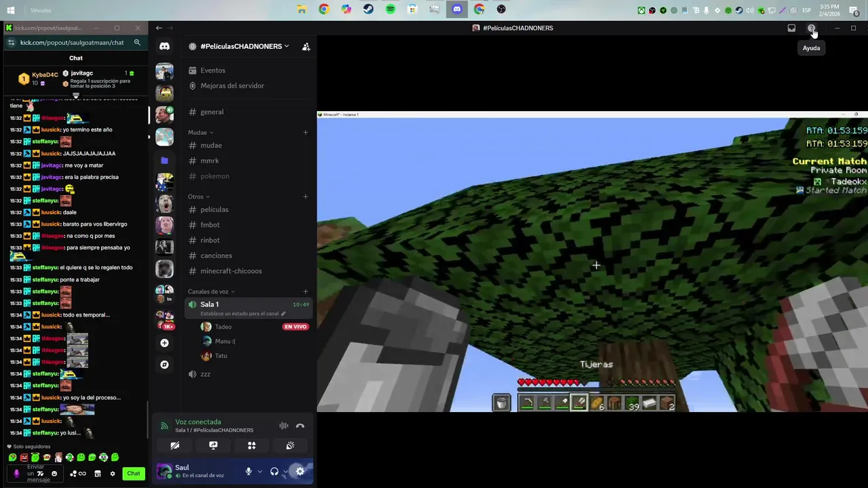The width and height of the screenshot is (868, 488).
Task: Join the zzz voice channel
Action: coord(248,374)
